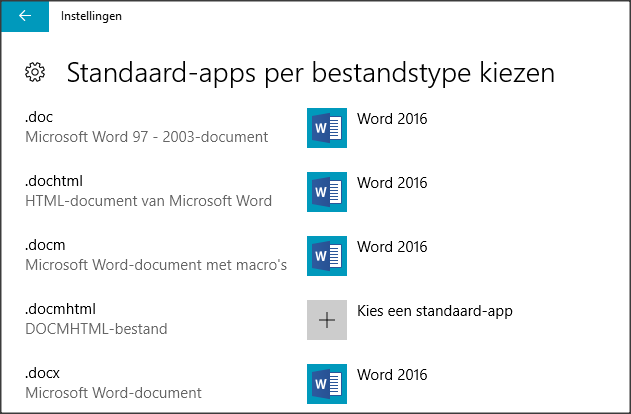This screenshot has width=631, height=414.
Task: Change Word 2016 default for .dochtml
Action: 392,183
